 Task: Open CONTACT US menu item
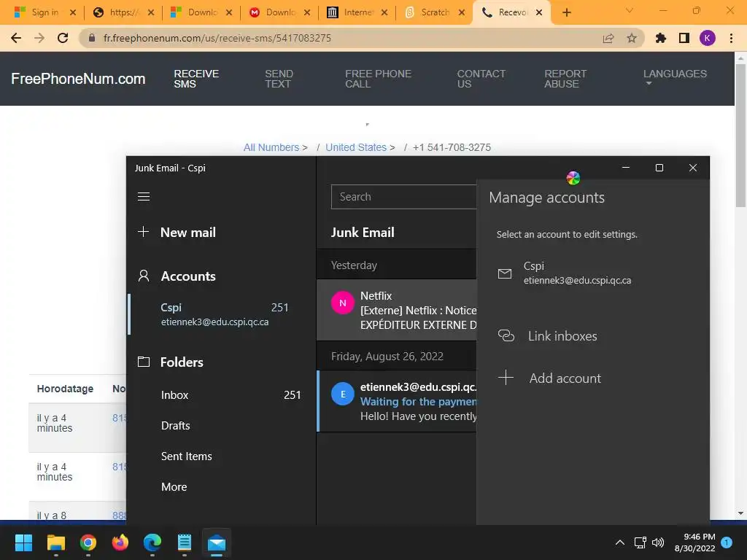[x=481, y=79]
